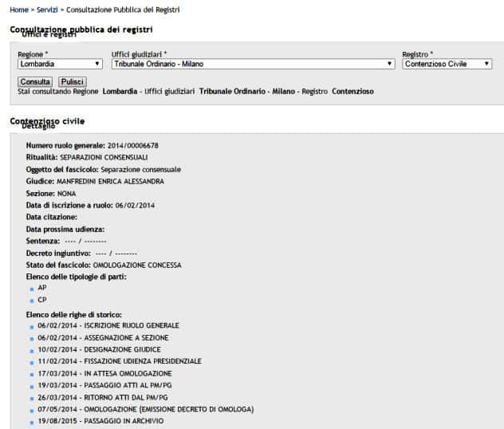Open the Home breadcrumb link
Screen dimensions: 504x429
[x=19, y=10]
